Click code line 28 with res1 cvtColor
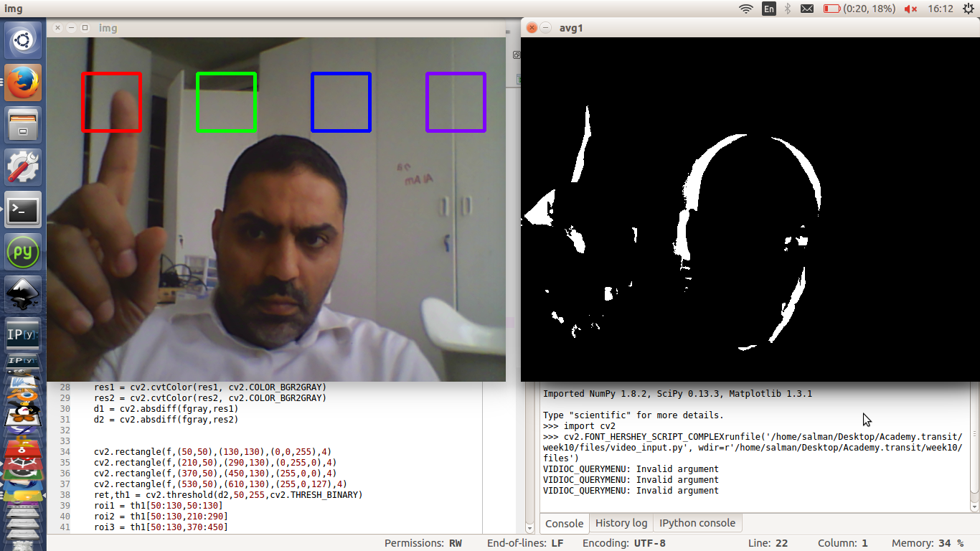The width and height of the screenshot is (980, 551). coord(209,387)
